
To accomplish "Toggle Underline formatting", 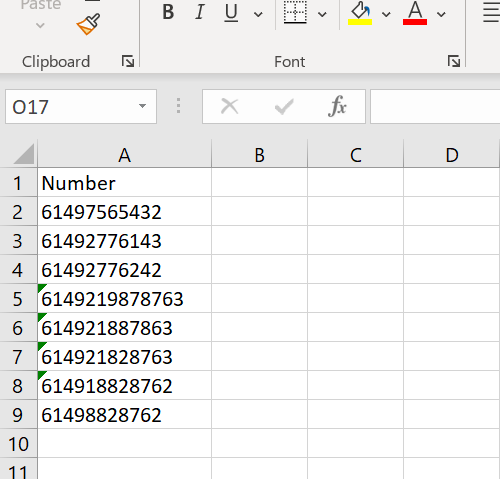I will pyautogui.click(x=231, y=13).
